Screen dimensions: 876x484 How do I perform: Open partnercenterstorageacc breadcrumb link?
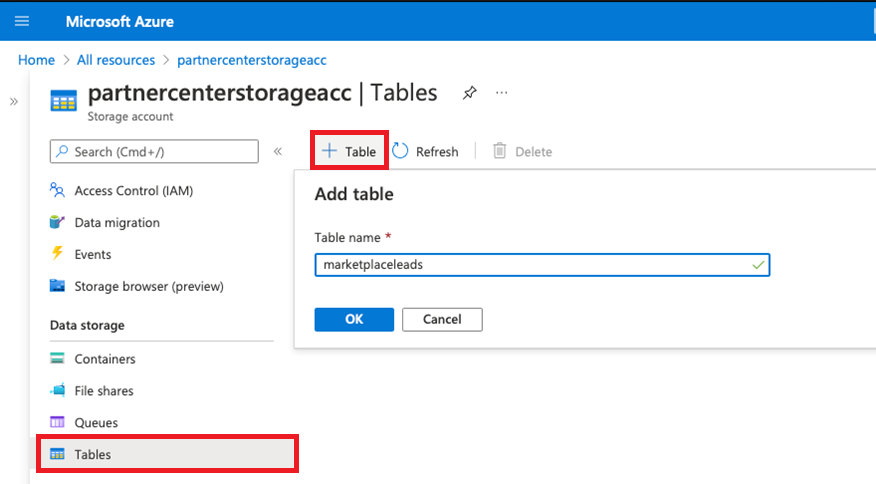click(252, 60)
